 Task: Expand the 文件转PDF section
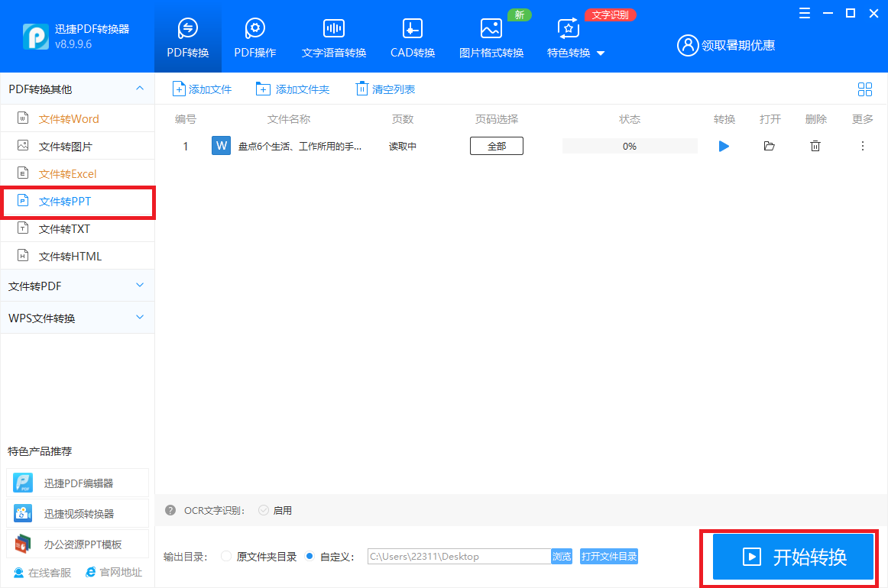pyautogui.click(x=77, y=286)
